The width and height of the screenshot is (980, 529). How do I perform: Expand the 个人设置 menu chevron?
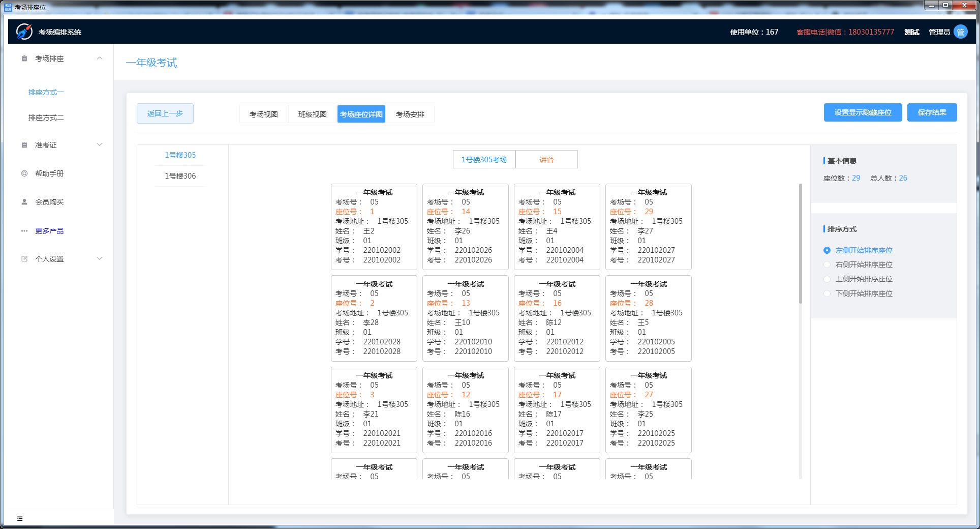pyautogui.click(x=100, y=259)
